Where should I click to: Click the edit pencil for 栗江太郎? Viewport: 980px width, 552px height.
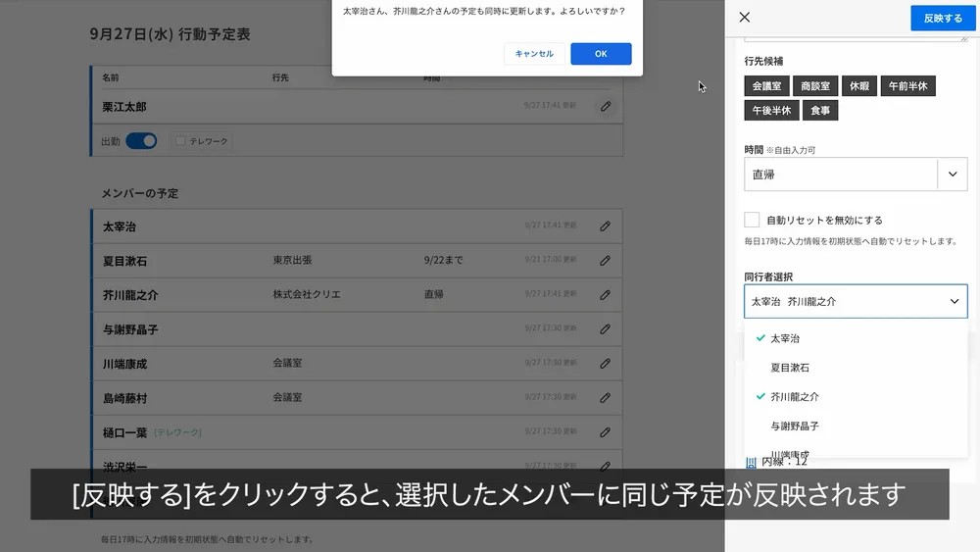point(606,106)
